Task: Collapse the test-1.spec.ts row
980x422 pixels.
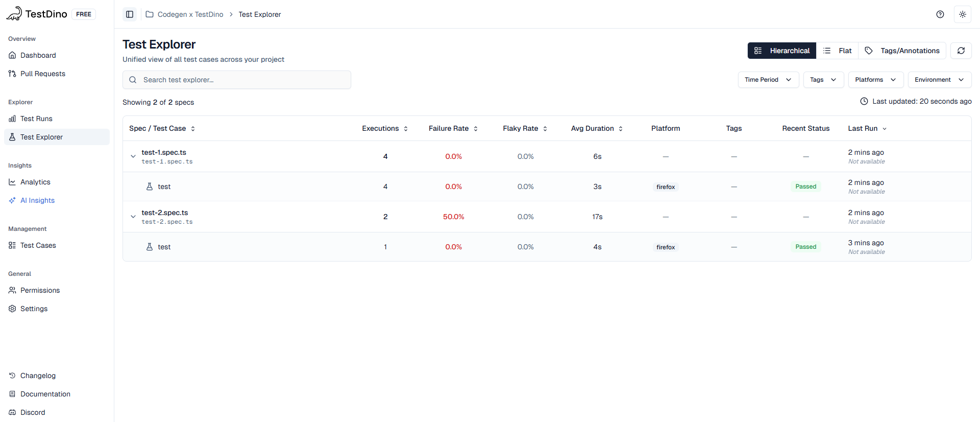Action: click(x=133, y=156)
